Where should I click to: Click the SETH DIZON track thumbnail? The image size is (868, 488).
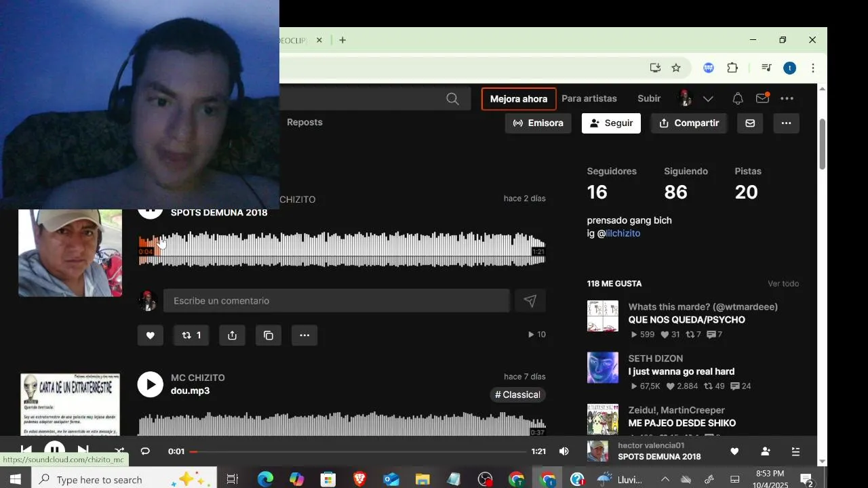[603, 367]
